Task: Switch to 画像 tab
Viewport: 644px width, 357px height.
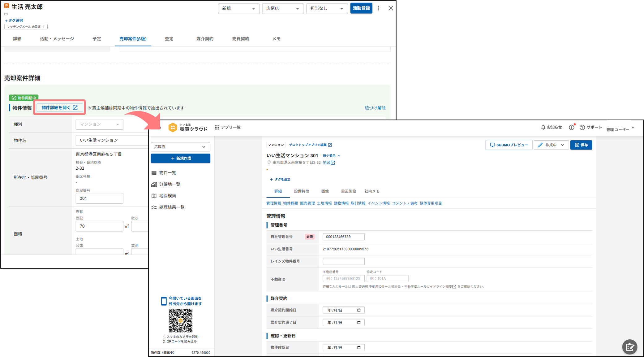Action: pyautogui.click(x=325, y=191)
